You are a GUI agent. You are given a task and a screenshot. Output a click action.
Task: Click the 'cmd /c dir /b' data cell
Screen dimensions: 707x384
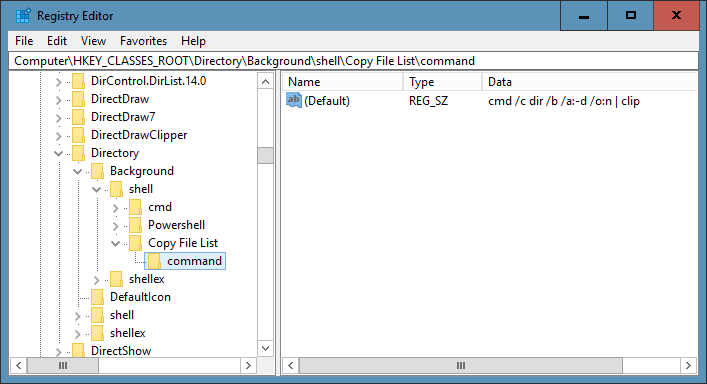564,101
